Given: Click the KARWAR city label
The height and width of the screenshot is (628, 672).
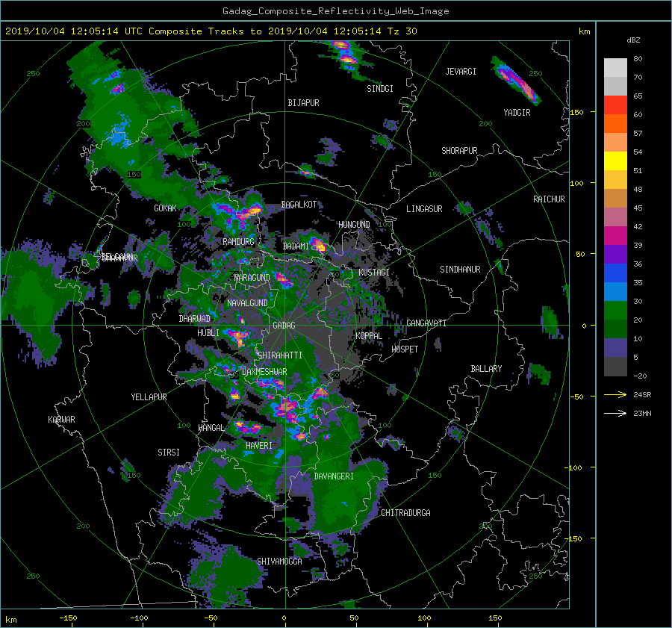Looking at the screenshot, I should tap(61, 420).
